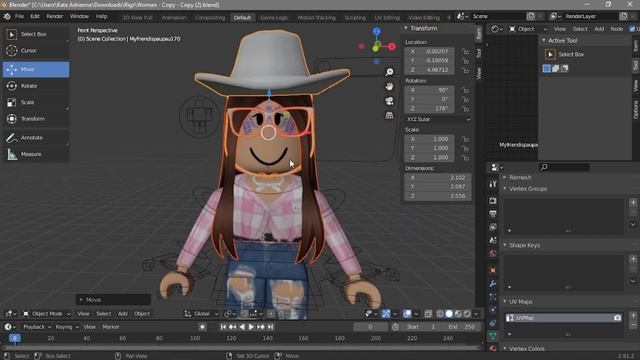Jump to the first frame
Image resolution: width=640 pixels, height=360 pixels.
point(223,327)
